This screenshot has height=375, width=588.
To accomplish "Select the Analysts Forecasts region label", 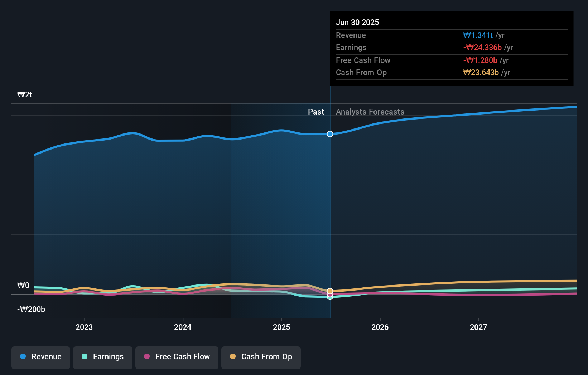I will pyautogui.click(x=370, y=112).
